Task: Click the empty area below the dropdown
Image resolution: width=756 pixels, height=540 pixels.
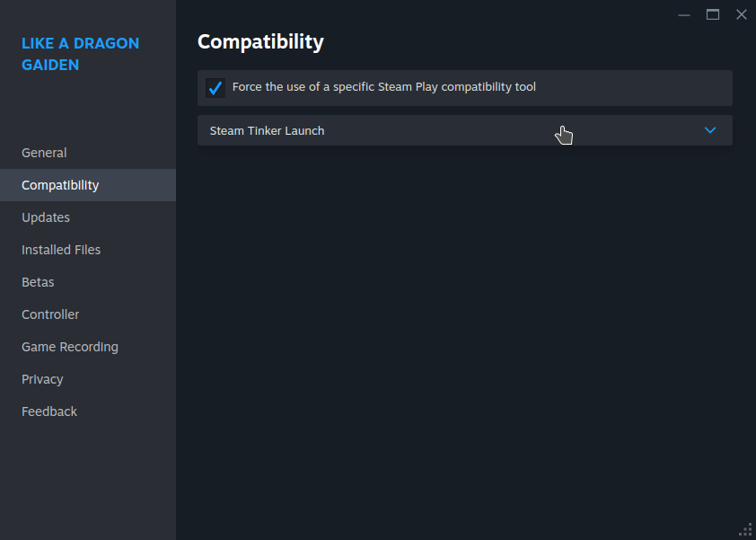Action: (465, 332)
